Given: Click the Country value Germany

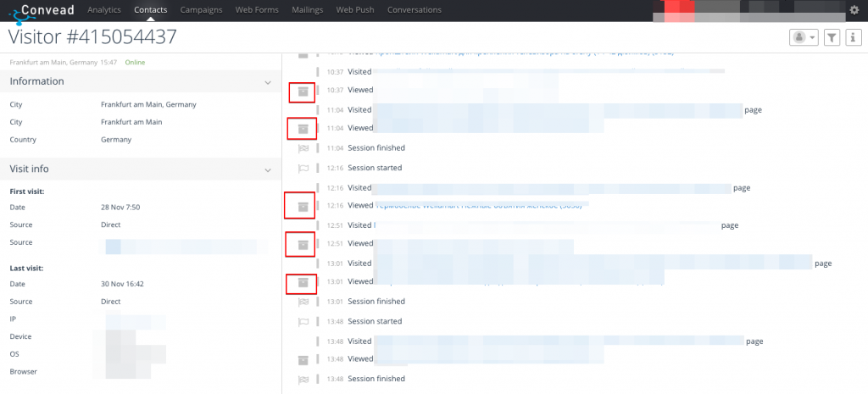Looking at the screenshot, I should click(x=116, y=140).
